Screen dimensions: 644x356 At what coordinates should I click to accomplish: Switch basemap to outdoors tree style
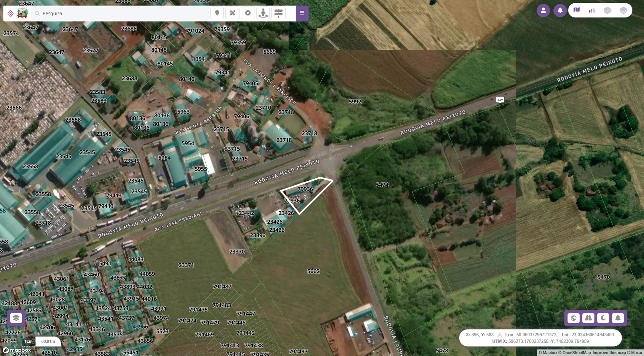(x=618, y=318)
